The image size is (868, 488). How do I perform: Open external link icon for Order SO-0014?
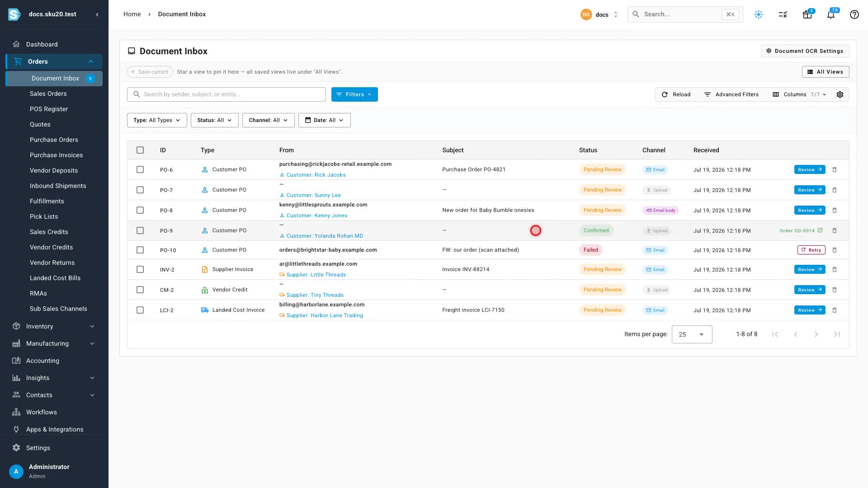[820, 230]
